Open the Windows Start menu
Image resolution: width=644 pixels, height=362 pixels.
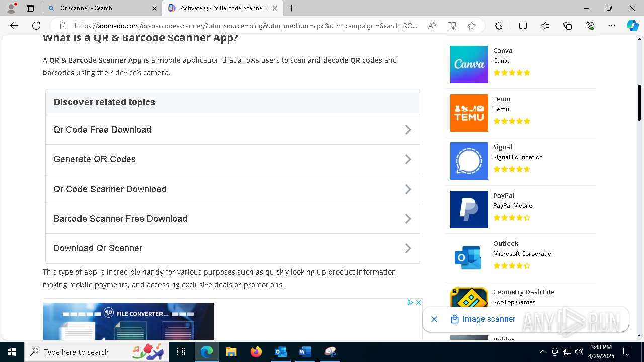[x=12, y=352]
